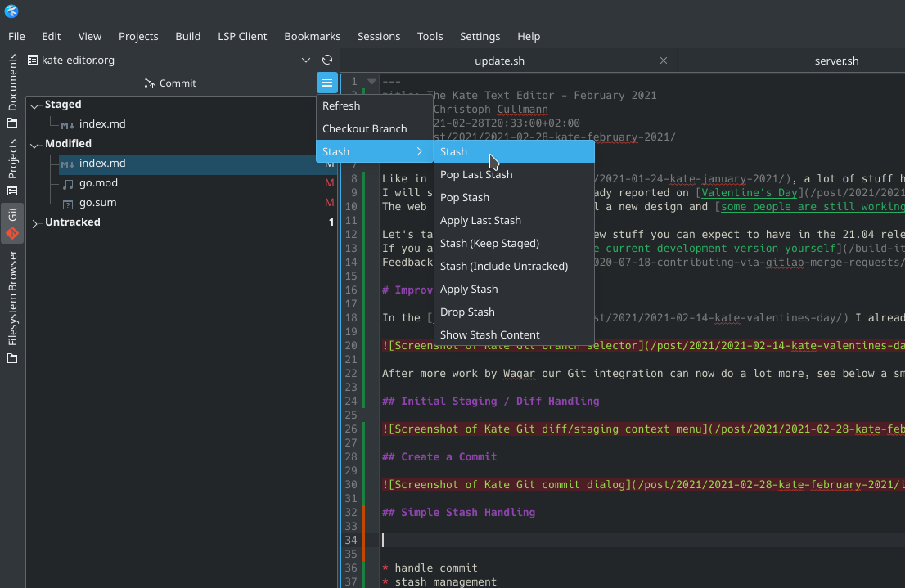
Task: Choose Apply Stash
Action: pyautogui.click(x=514, y=290)
